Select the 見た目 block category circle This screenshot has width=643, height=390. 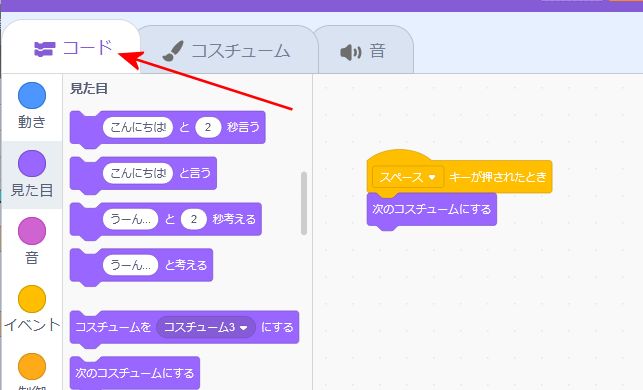click(32, 163)
